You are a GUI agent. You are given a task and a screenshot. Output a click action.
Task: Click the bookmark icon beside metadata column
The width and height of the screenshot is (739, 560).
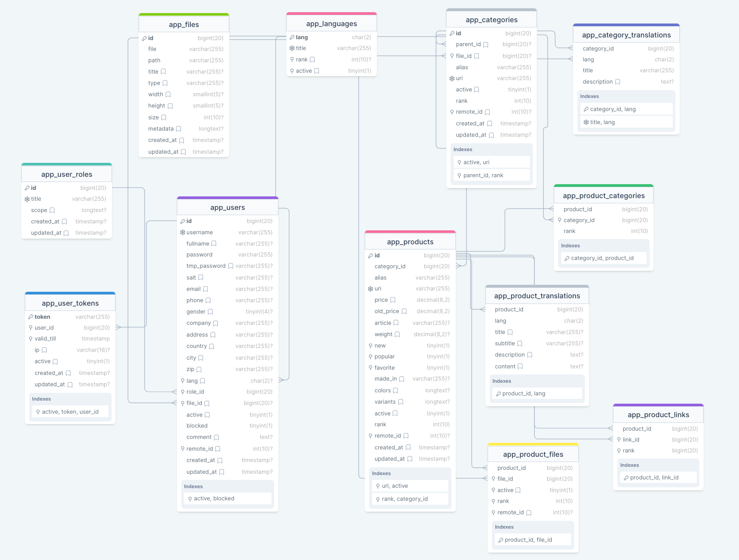point(179,129)
